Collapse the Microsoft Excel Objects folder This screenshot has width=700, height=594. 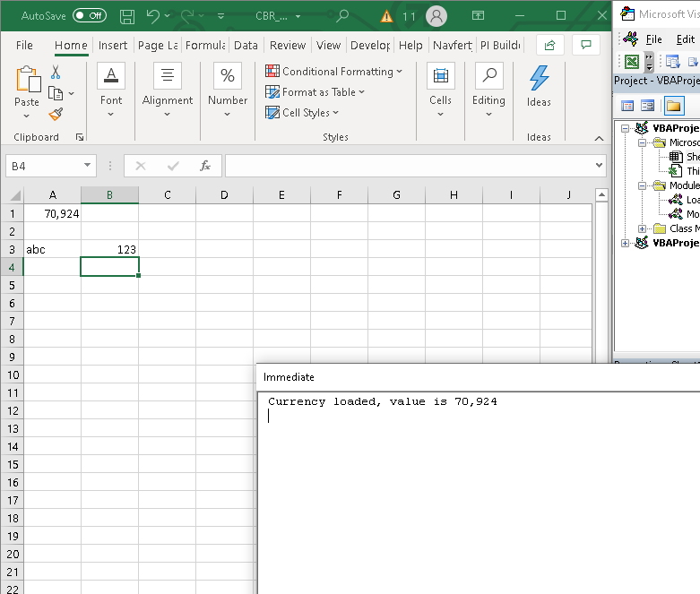coord(642,142)
